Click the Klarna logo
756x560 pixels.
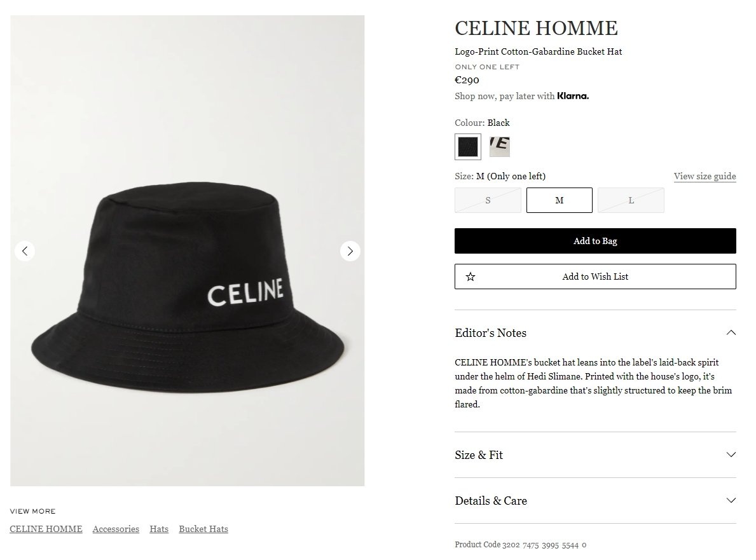click(x=573, y=96)
